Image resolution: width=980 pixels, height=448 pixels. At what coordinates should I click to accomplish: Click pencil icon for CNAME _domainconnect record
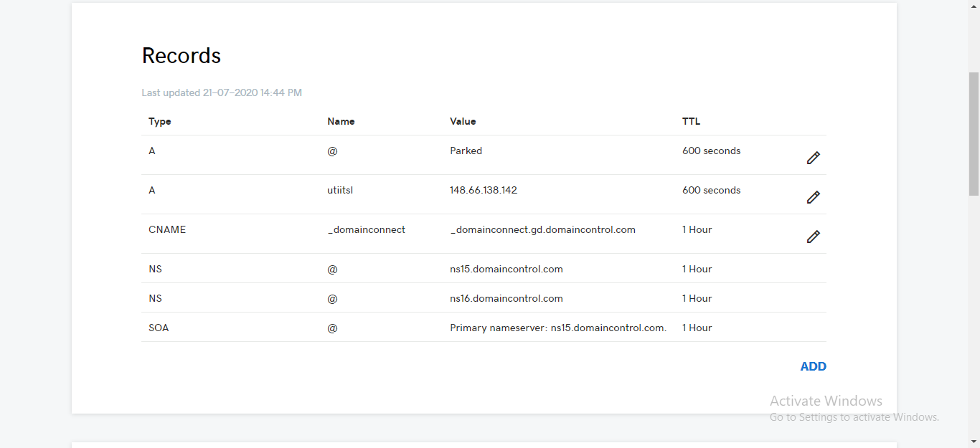point(813,237)
